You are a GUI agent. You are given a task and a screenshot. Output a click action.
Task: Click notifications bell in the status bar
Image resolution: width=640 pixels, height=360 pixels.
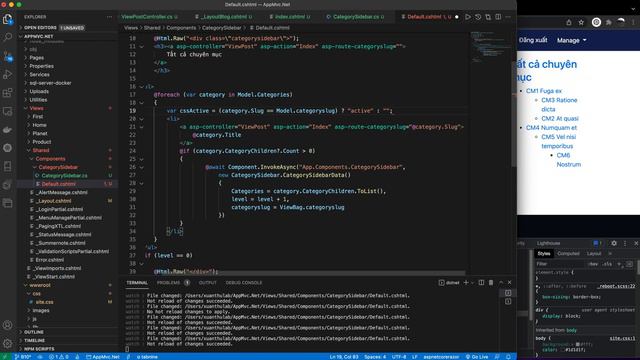pos(508,357)
